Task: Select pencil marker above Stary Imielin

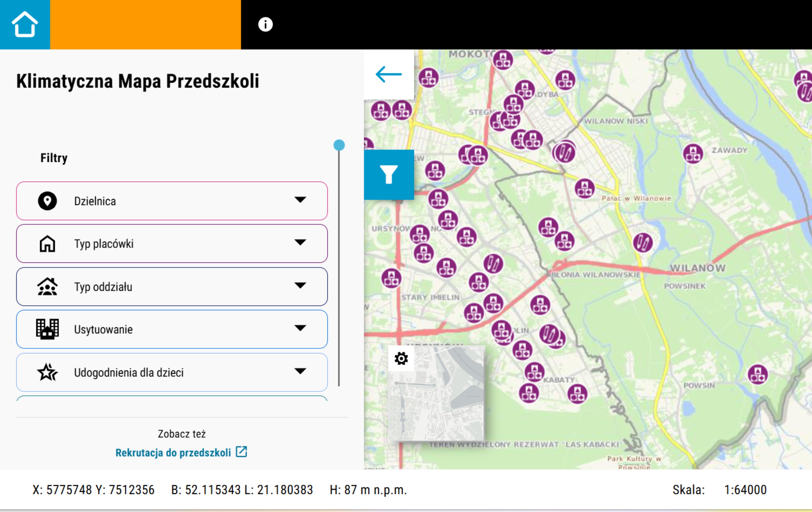Action: click(493, 264)
